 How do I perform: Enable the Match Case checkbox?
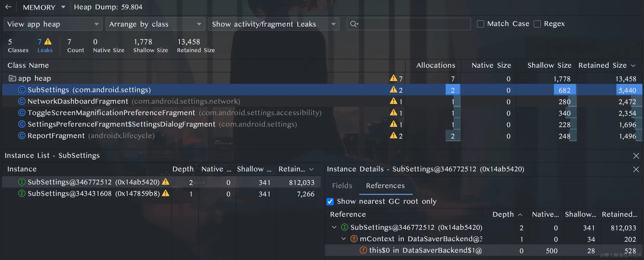[480, 24]
